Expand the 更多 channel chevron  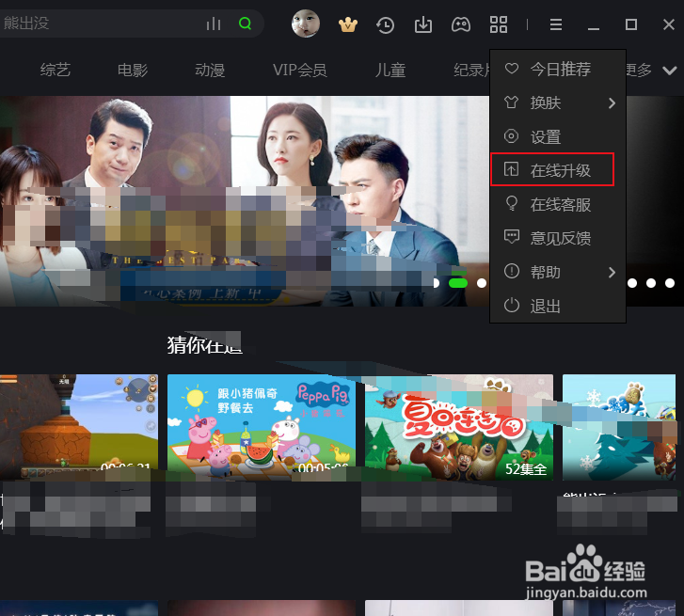pyautogui.click(x=669, y=71)
